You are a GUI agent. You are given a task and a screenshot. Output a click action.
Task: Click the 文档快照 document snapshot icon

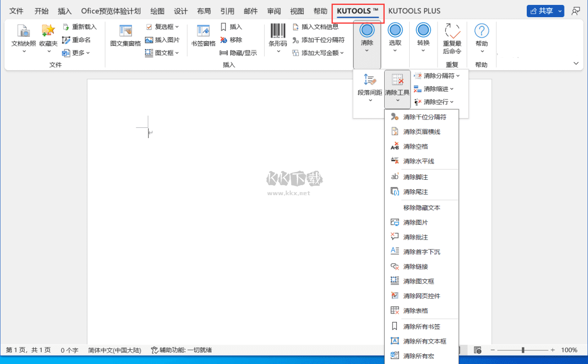[x=24, y=31]
